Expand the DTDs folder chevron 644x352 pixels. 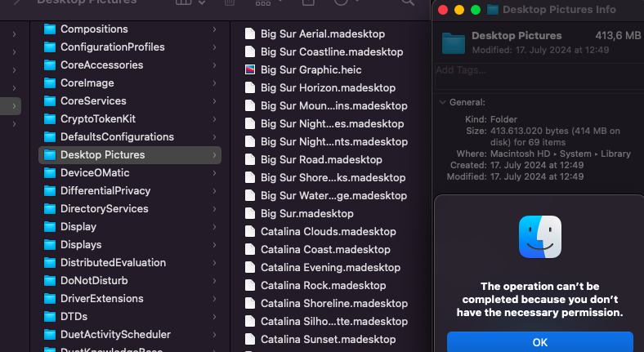tap(214, 317)
